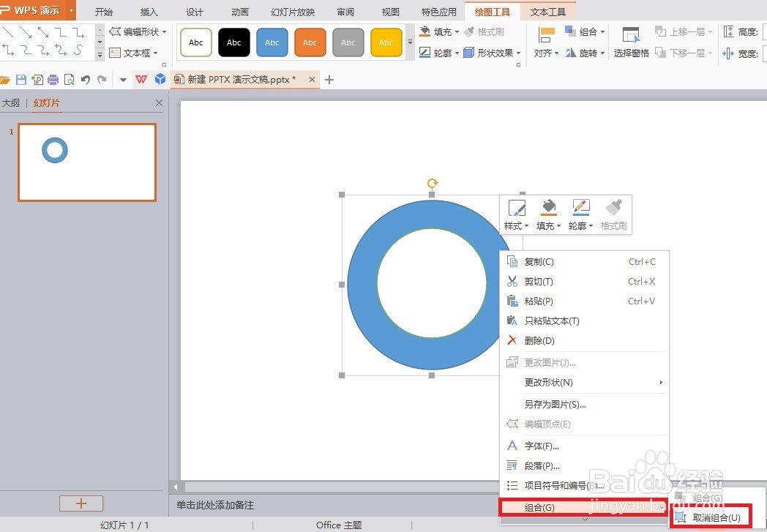Click the 组合(G) context menu entry
Image resolution: width=767 pixels, height=532 pixels.
583,507
